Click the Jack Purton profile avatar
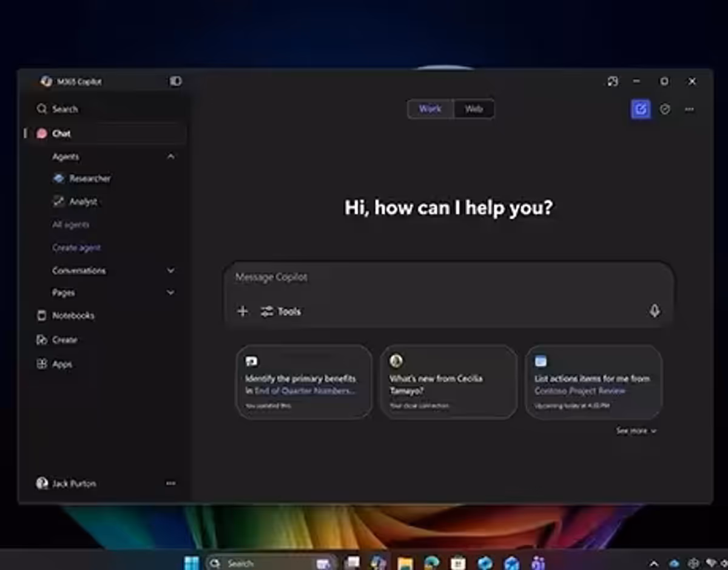 point(42,484)
